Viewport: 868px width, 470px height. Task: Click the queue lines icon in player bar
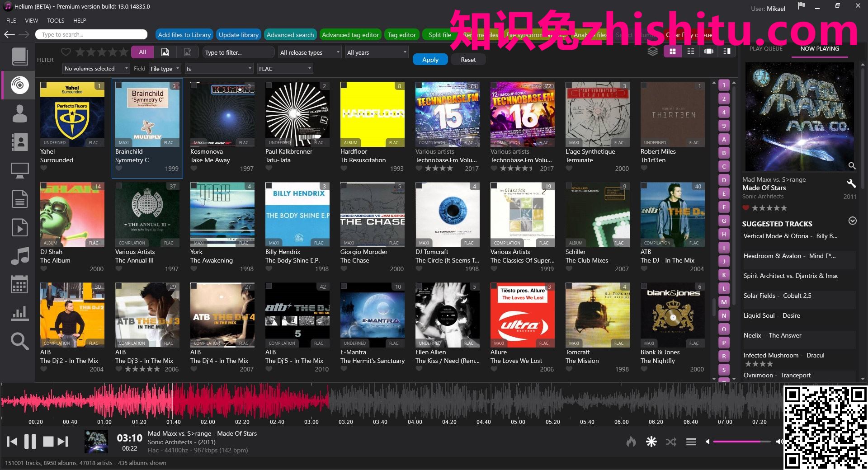691,442
